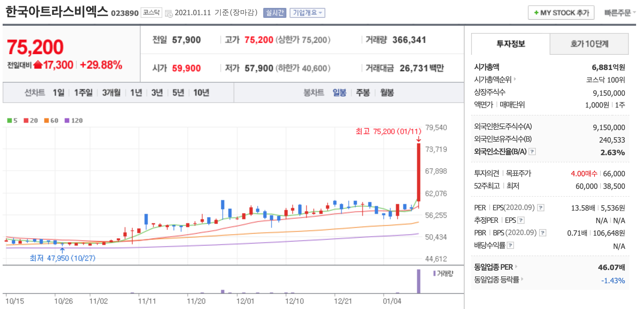Click the 2.63% foreign ownership ratio
This screenshot has height=309, width=644.
coord(613,152)
